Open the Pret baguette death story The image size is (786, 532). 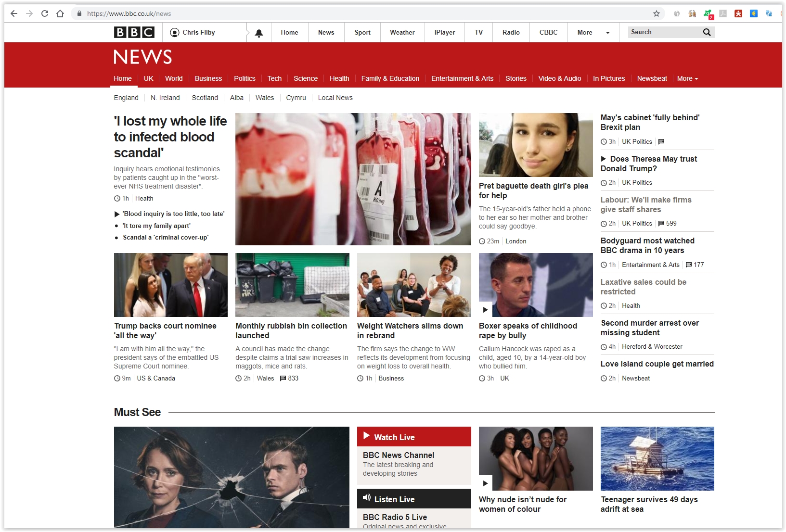533,190
